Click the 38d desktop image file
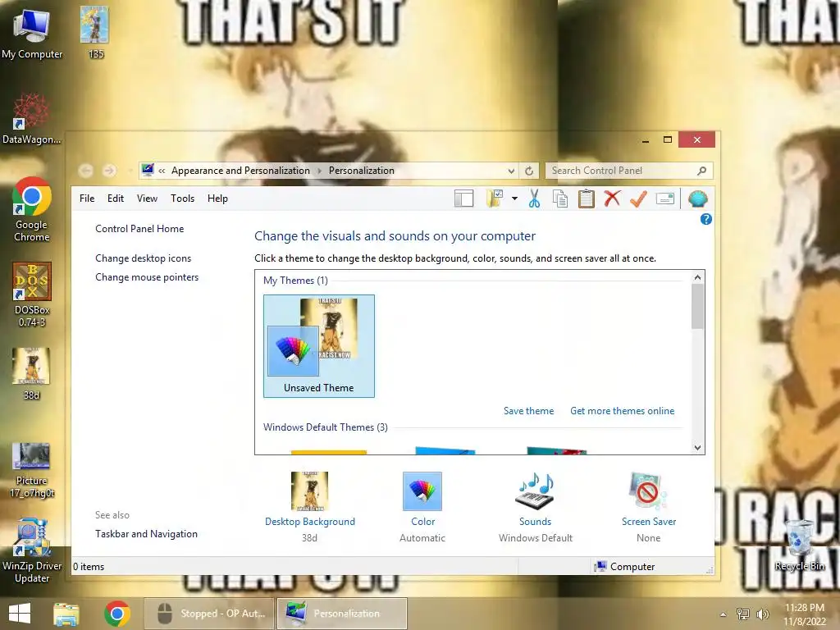 [x=32, y=374]
